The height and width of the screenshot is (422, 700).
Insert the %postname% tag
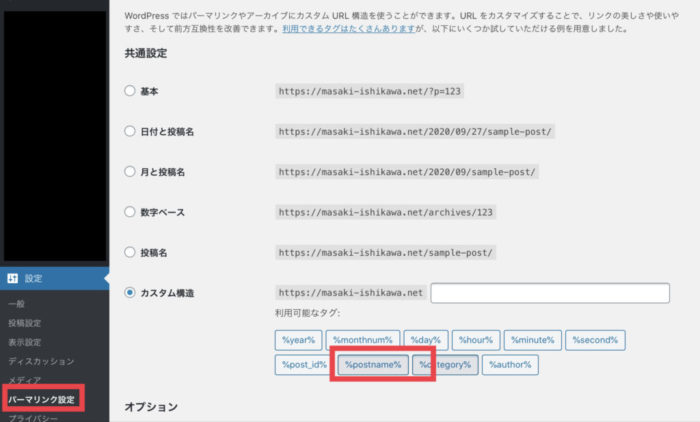pos(373,365)
